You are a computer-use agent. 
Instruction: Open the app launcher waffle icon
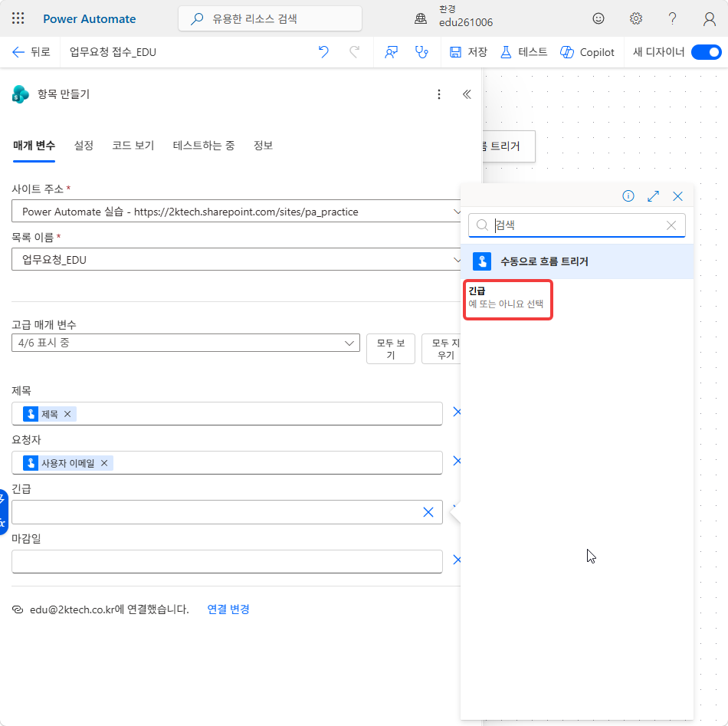(18, 18)
